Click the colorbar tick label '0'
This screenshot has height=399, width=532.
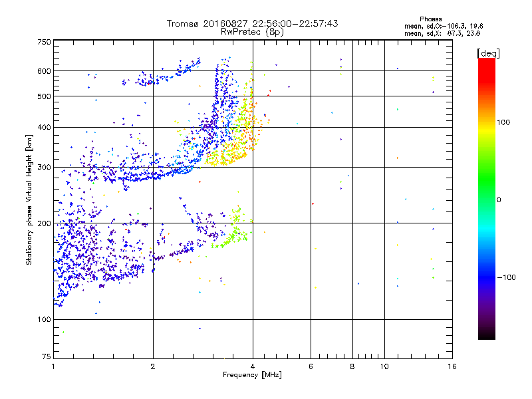tap(499, 200)
